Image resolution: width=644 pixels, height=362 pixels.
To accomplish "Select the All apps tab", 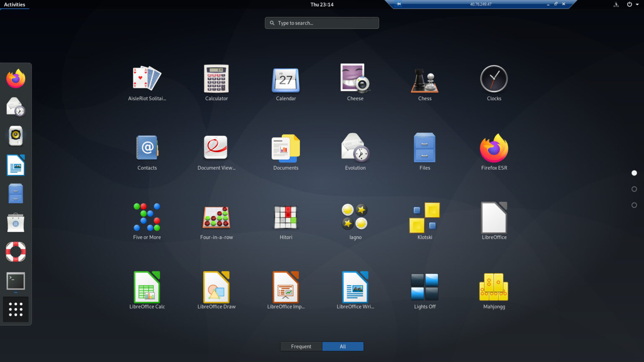I will pos(343,346).
